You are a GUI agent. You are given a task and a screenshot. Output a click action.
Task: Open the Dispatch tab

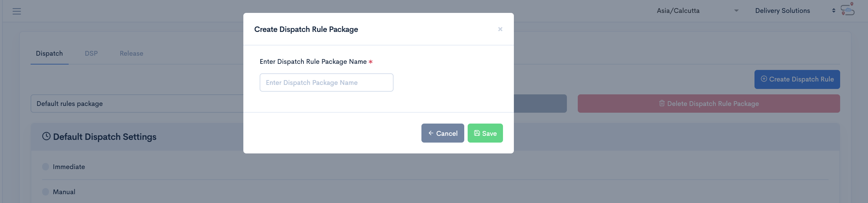tap(49, 54)
